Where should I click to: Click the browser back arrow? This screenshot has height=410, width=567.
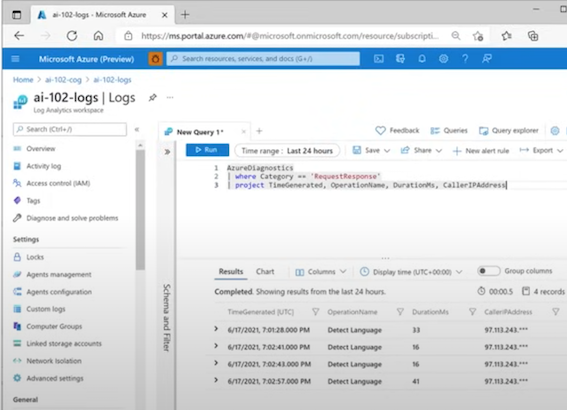click(x=19, y=35)
